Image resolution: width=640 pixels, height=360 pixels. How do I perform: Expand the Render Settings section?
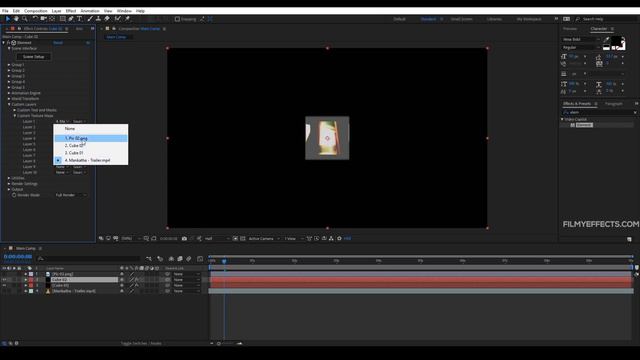9,184
